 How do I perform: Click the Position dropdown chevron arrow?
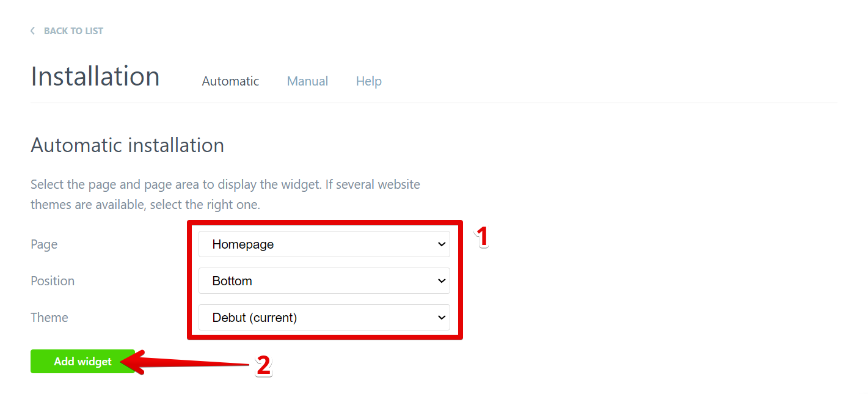[441, 280]
